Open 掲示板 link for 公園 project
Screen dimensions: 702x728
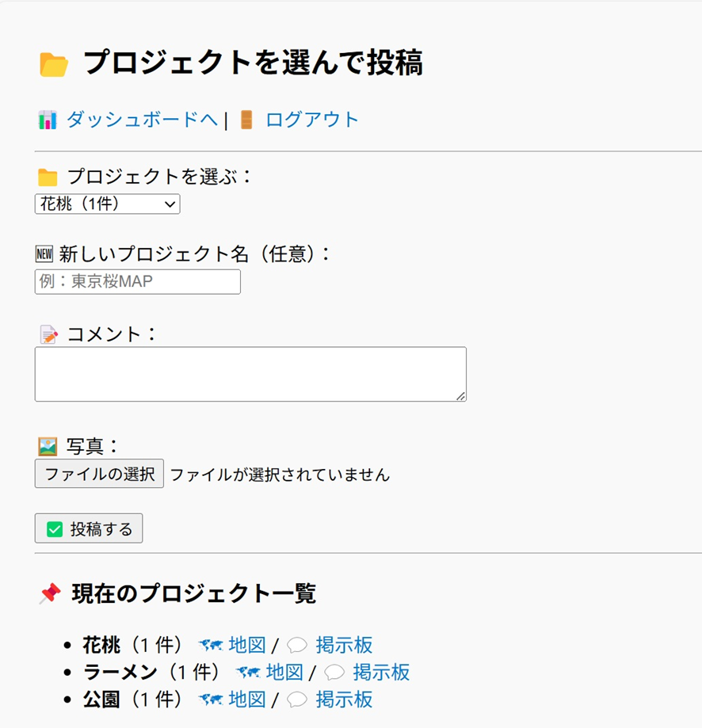pyautogui.click(x=344, y=699)
